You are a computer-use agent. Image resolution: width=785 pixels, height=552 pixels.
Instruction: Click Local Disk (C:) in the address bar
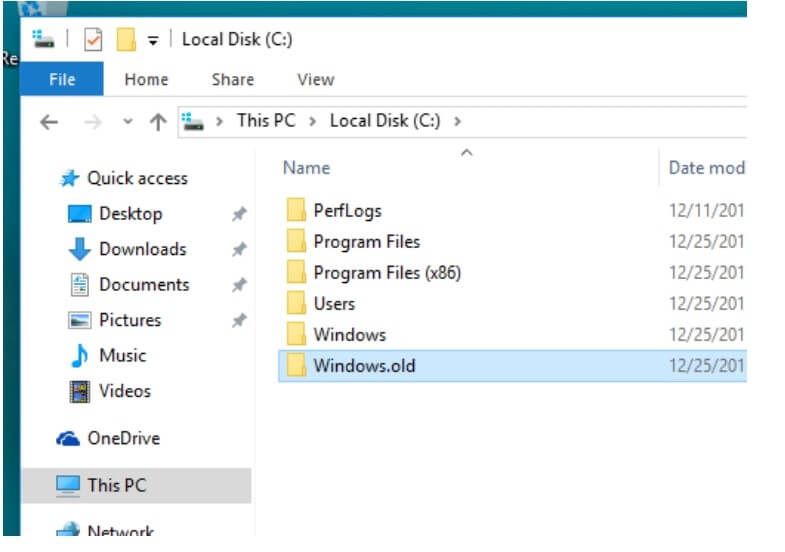coord(385,121)
